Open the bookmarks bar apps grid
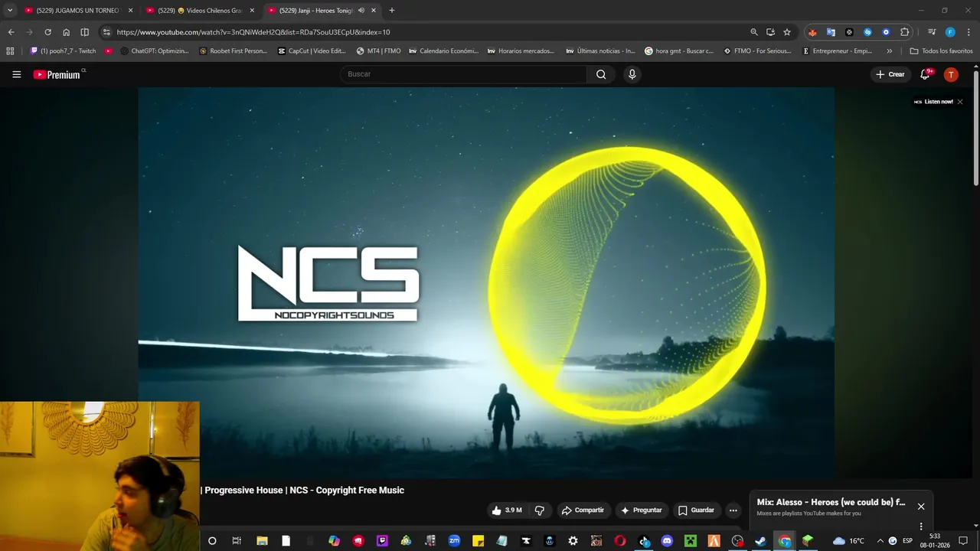The width and height of the screenshot is (980, 551). pyautogui.click(x=10, y=51)
